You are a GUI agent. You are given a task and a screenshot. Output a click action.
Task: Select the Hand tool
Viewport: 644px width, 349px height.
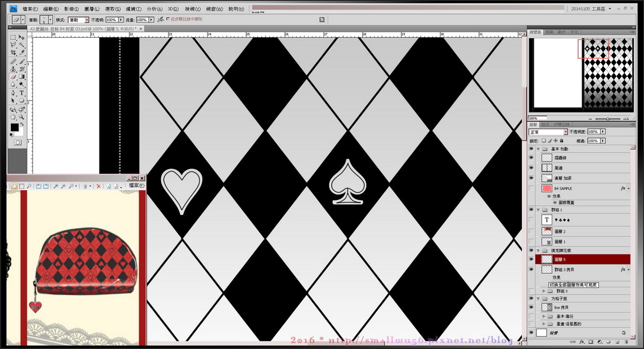click(x=13, y=117)
